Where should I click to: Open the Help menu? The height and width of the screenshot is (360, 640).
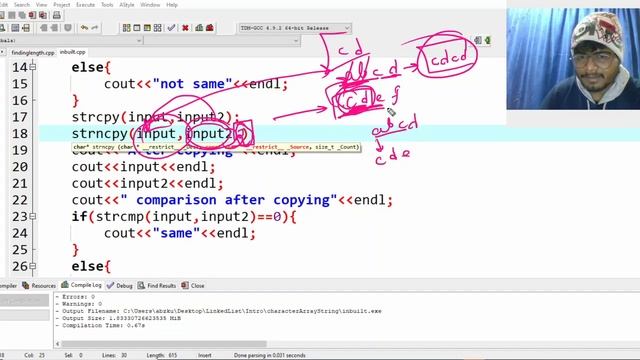(x=172, y=4)
